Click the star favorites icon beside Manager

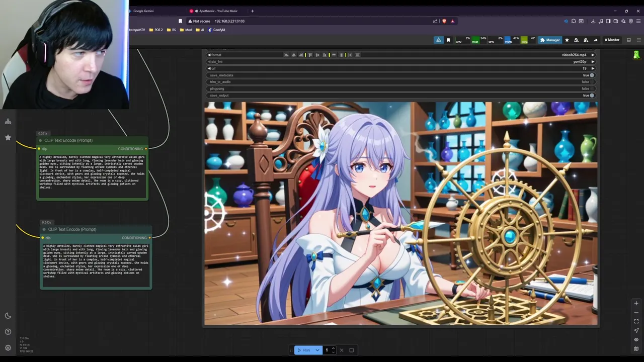tap(567, 40)
